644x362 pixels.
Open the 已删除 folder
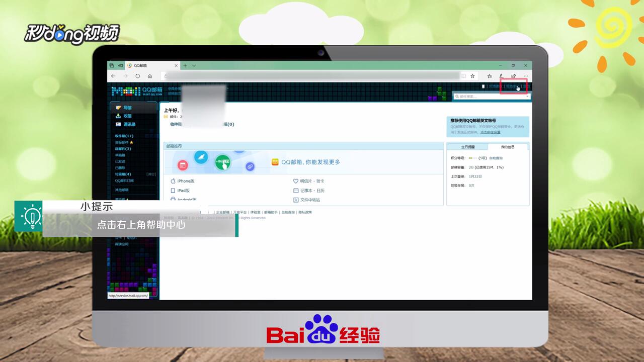point(120,168)
